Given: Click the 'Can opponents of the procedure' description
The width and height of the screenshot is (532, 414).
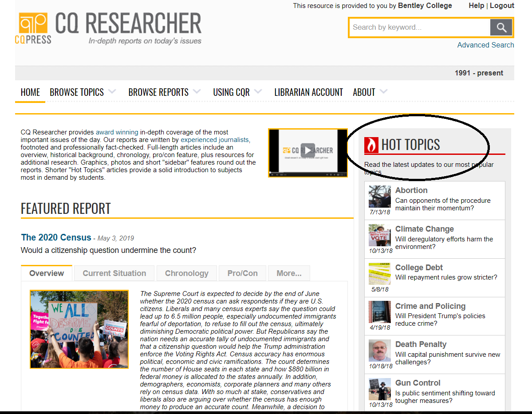Looking at the screenshot, I should tap(443, 204).
